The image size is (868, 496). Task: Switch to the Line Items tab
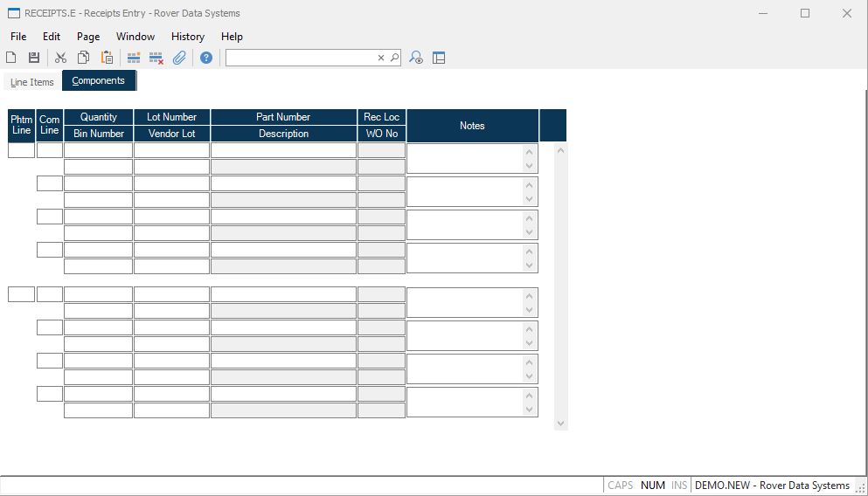pyautogui.click(x=32, y=82)
